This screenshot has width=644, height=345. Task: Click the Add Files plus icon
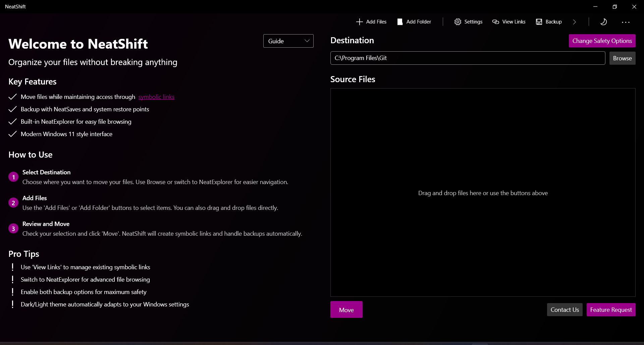click(x=359, y=22)
